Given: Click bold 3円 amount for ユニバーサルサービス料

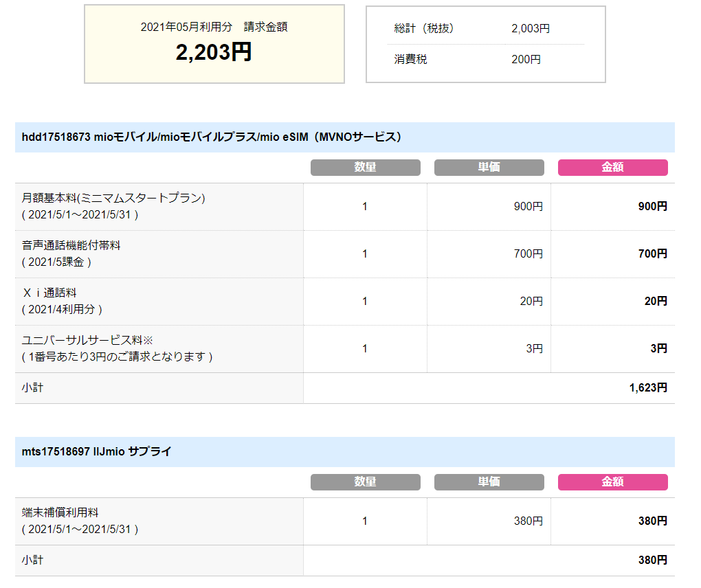Looking at the screenshot, I should tap(659, 348).
